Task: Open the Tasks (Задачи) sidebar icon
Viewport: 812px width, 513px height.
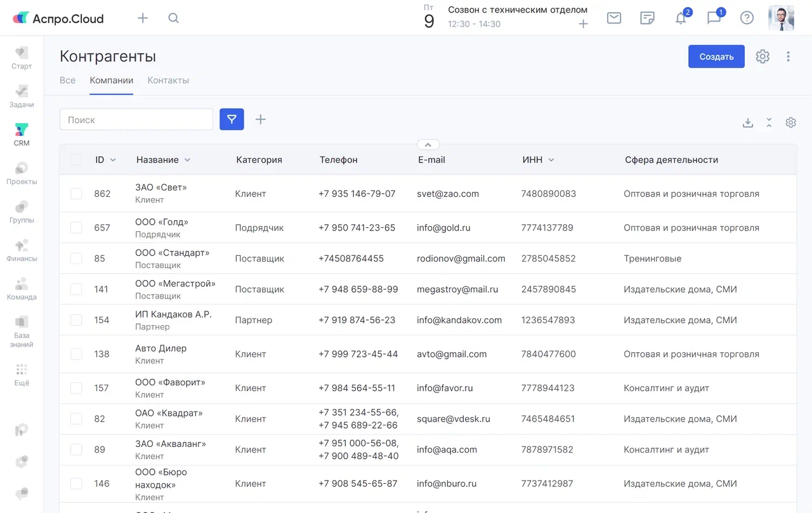Action: click(22, 96)
